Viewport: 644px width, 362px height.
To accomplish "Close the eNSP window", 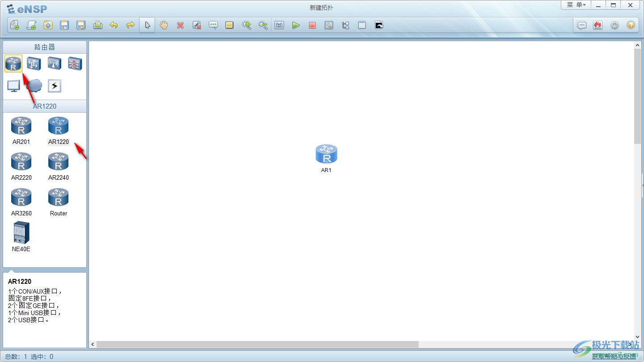I will click(x=631, y=5).
